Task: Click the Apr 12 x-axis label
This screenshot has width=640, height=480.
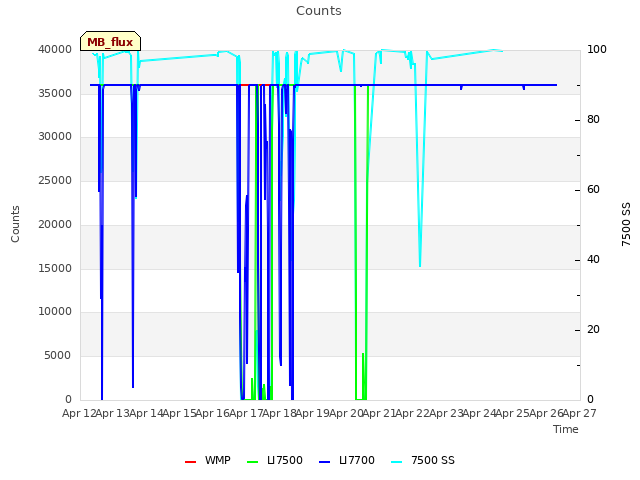Action: [79, 413]
